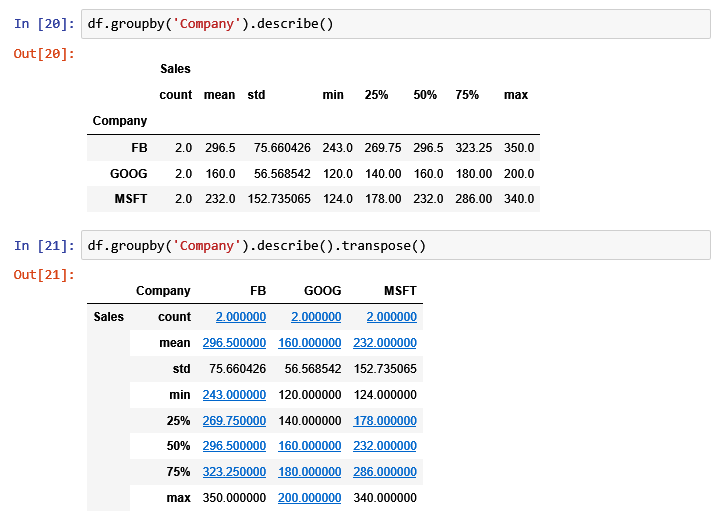Select the FB 50% link 296.500000
717x516 pixels.
point(234,446)
